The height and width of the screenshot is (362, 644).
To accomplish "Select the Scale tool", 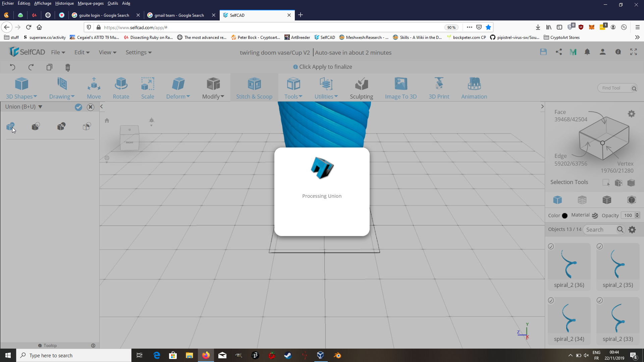I will [x=148, y=88].
